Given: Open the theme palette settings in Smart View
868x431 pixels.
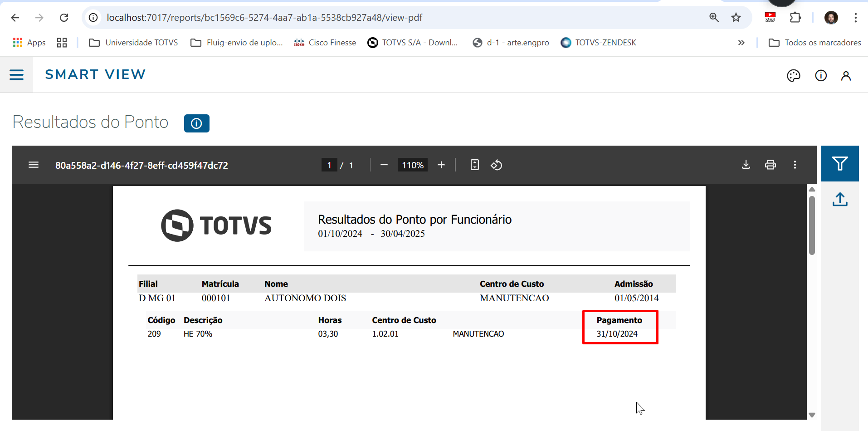Looking at the screenshot, I should pyautogui.click(x=794, y=75).
